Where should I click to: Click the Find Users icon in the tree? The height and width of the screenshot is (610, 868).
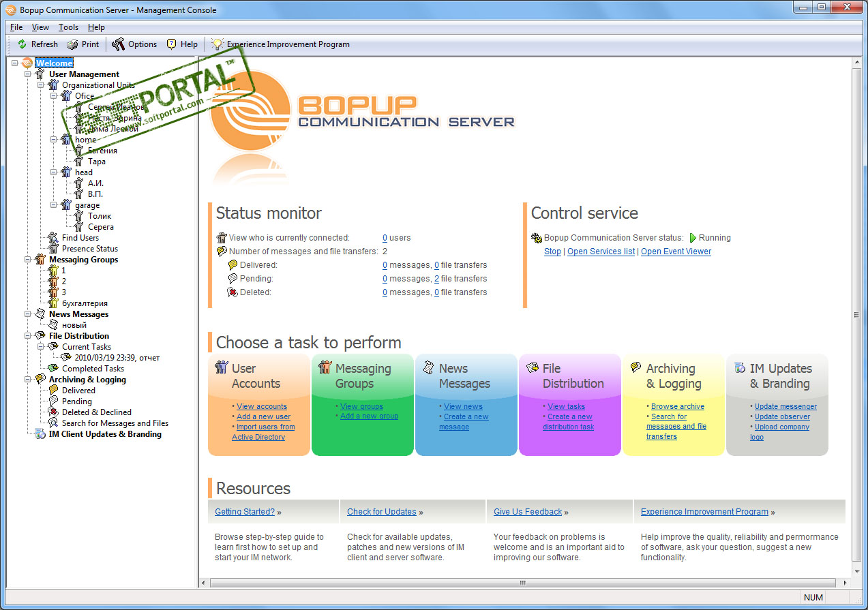pyautogui.click(x=53, y=238)
